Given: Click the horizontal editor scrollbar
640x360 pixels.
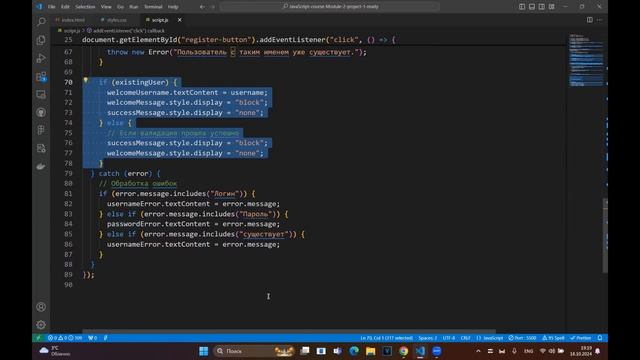Looking at the screenshot, I should [289, 331].
